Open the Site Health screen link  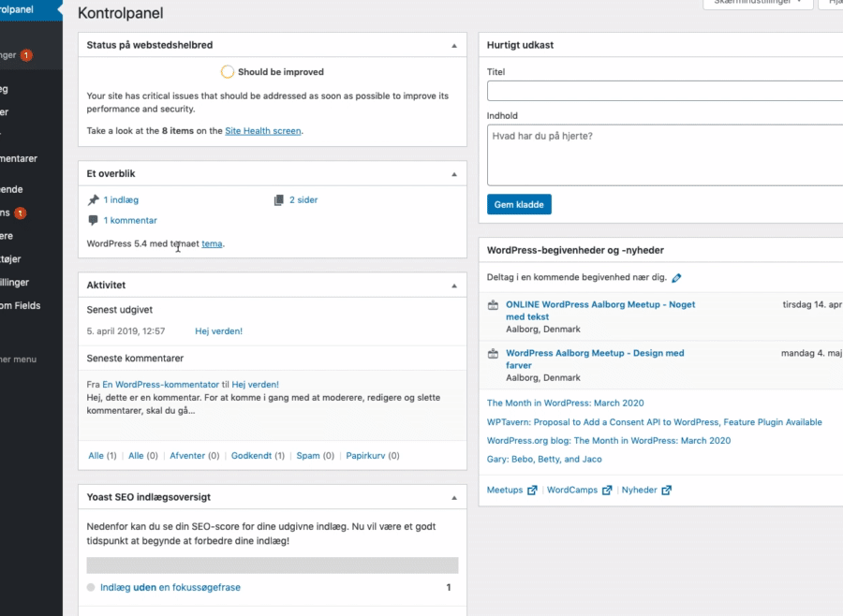tap(262, 131)
